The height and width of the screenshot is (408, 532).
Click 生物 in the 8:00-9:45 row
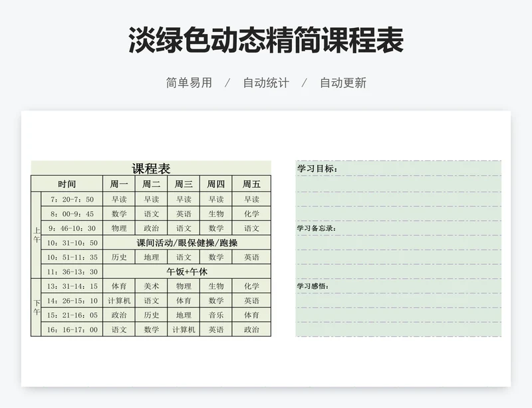click(215, 214)
